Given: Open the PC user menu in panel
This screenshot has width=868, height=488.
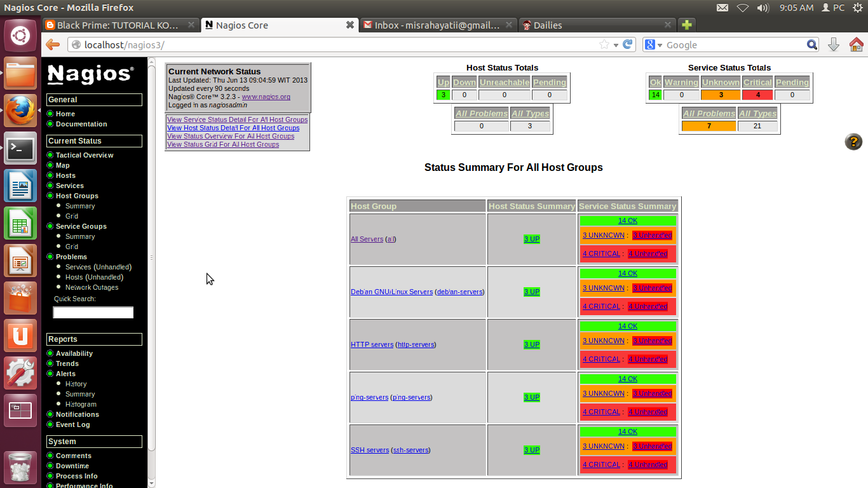Looking at the screenshot, I should (833, 8).
